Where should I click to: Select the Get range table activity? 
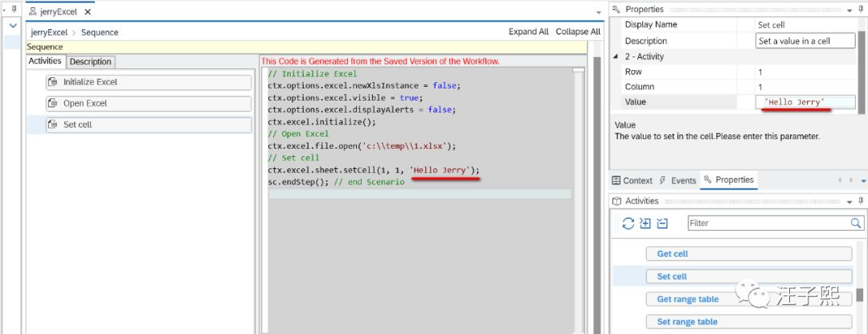(x=749, y=299)
